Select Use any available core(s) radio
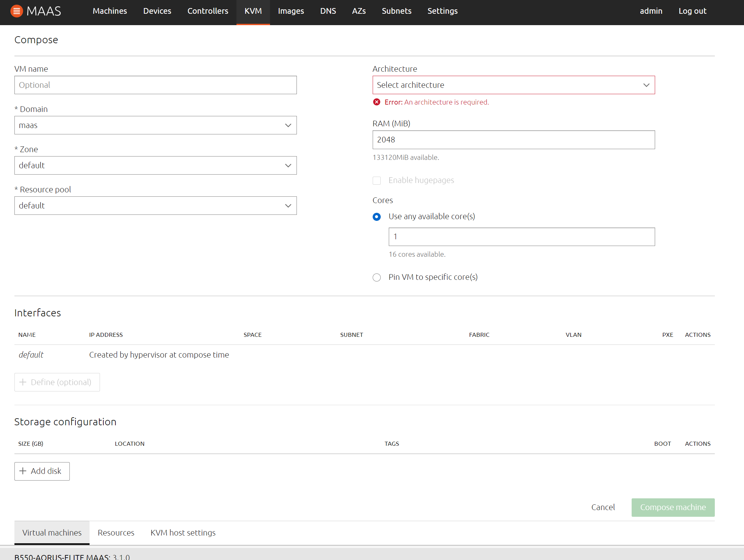The image size is (744, 560). click(x=376, y=217)
